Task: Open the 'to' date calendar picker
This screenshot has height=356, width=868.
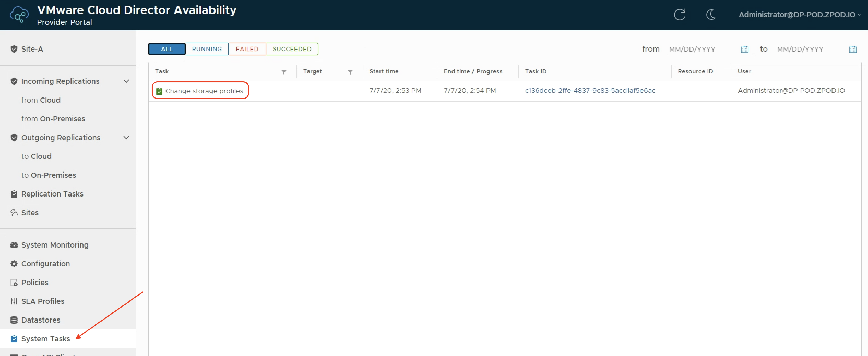Action: [x=853, y=50]
